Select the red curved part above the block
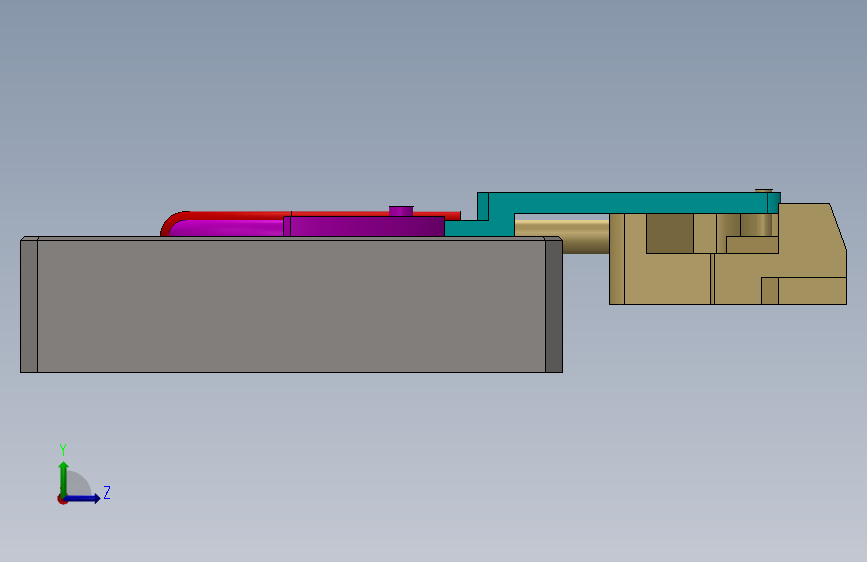Image resolution: width=867 pixels, height=562 pixels. point(310,215)
